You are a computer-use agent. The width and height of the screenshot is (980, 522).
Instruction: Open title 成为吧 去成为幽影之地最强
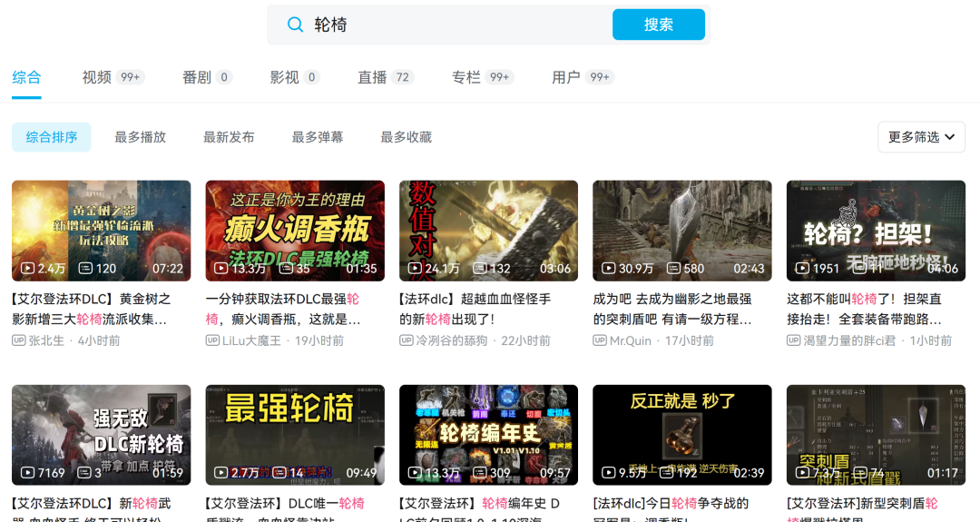(x=672, y=309)
